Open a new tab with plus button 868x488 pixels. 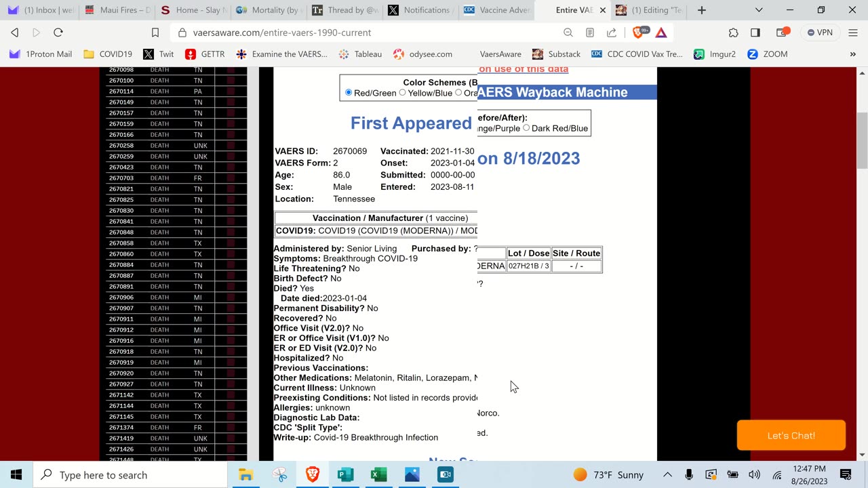[702, 10]
